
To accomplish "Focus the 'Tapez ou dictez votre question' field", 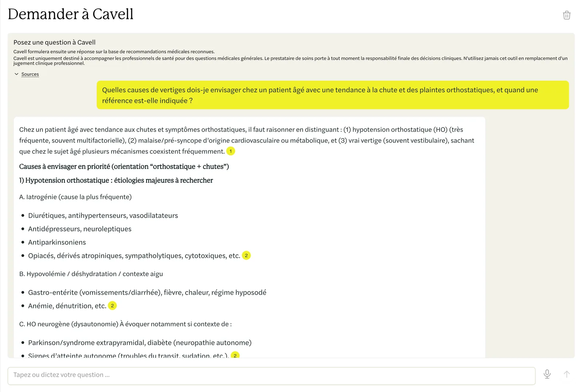I will pyautogui.click(x=271, y=376).
